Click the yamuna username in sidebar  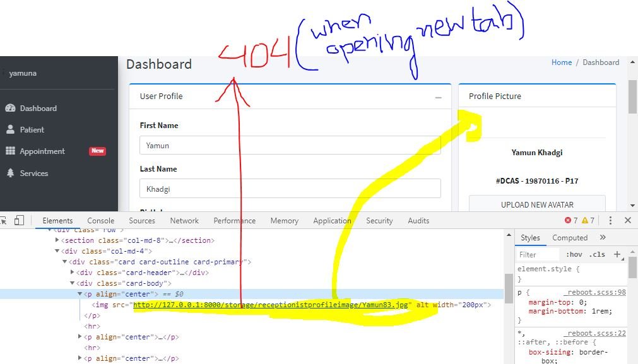pyautogui.click(x=23, y=73)
